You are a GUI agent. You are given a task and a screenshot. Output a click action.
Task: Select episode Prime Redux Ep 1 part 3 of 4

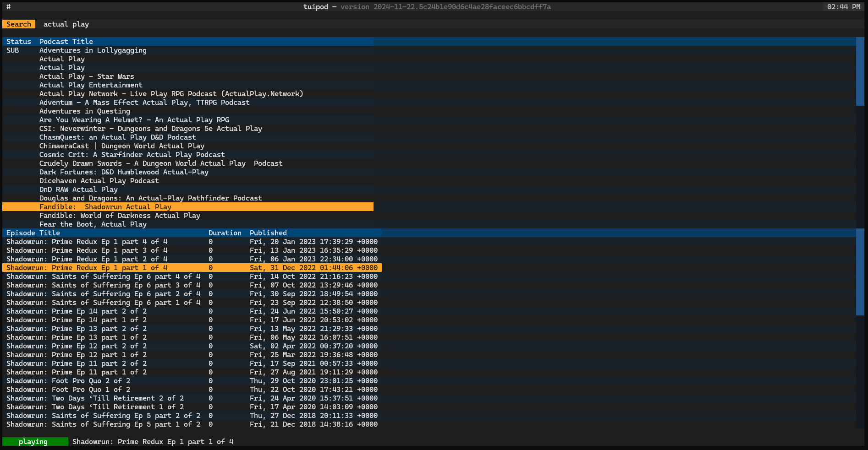click(x=192, y=250)
